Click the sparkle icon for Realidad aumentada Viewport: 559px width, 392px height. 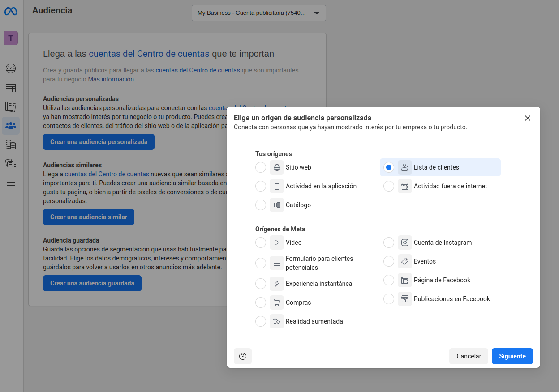point(277,321)
